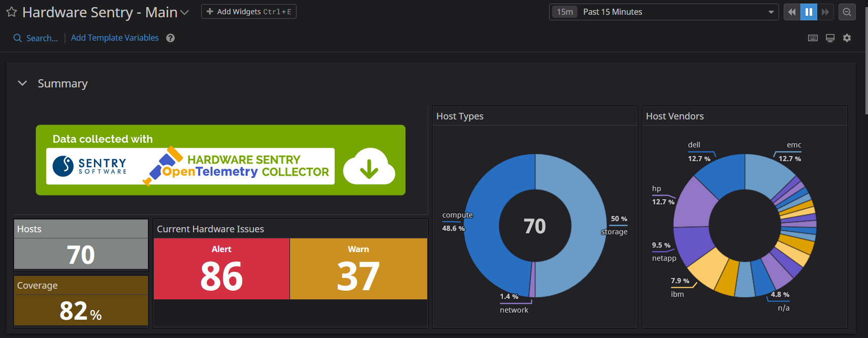Select the Alert 86 tile

(x=221, y=269)
